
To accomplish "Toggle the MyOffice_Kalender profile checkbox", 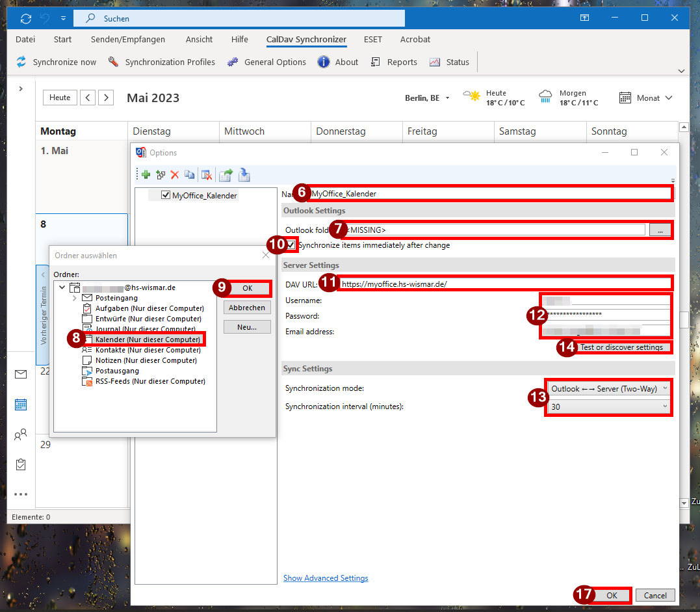I will [166, 195].
